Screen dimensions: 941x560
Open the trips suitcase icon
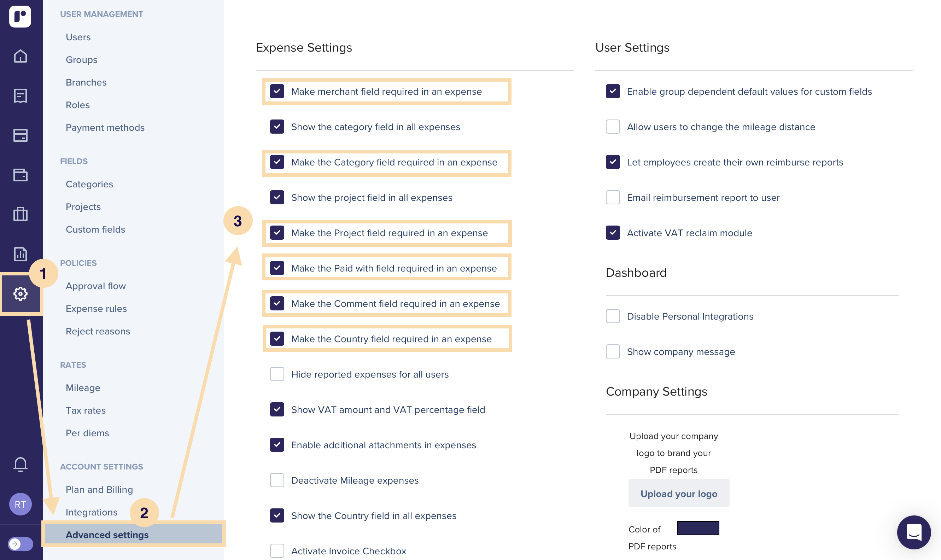[21, 214]
